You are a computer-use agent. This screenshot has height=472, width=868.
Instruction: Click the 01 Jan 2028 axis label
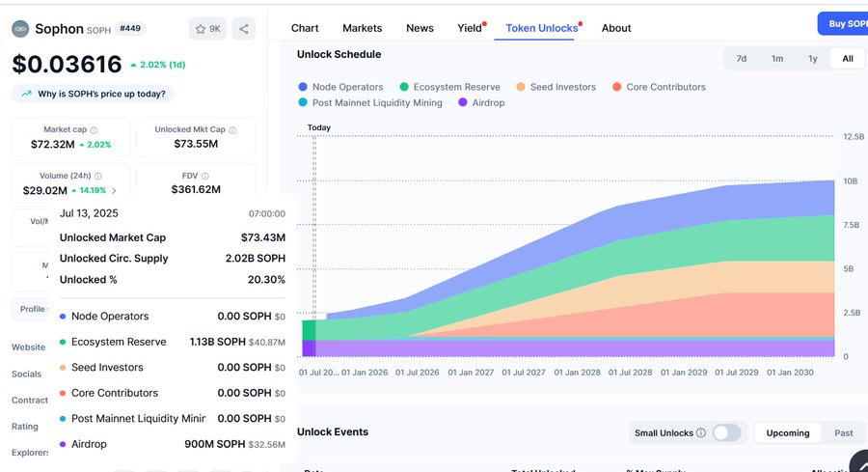(577, 373)
